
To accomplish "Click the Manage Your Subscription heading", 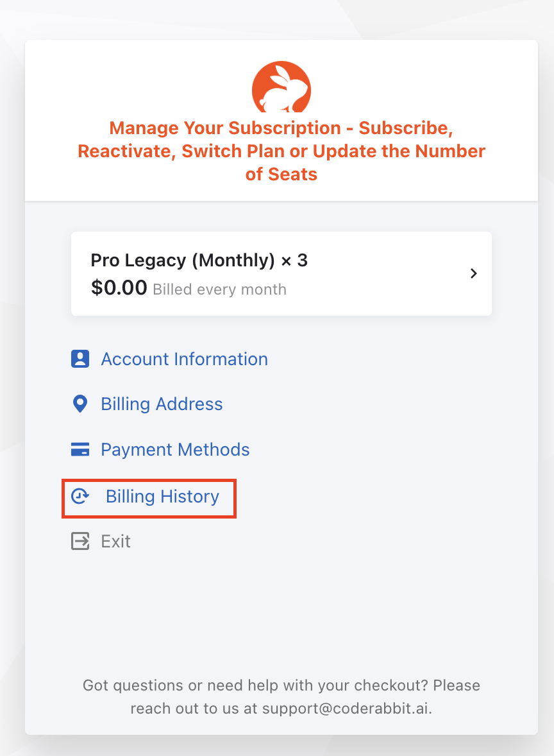I will pos(281,151).
